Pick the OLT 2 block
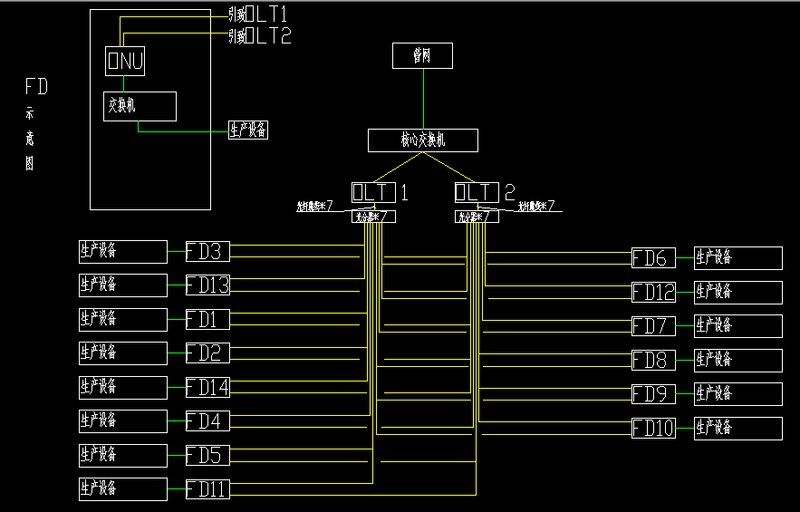The width and height of the screenshot is (800, 512). click(x=477, y=192)
